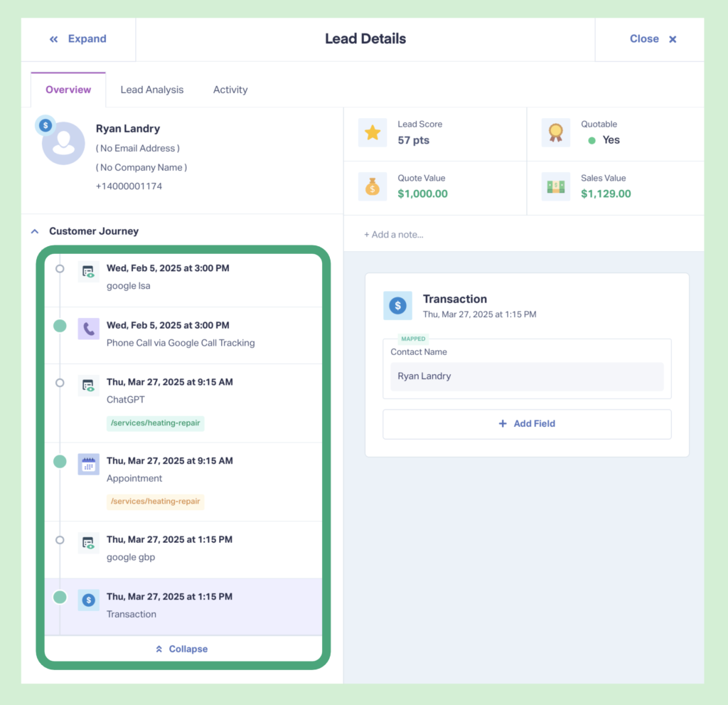Open the Activity tab
Viewport: 728px width, 705px height.
[230, 89]
